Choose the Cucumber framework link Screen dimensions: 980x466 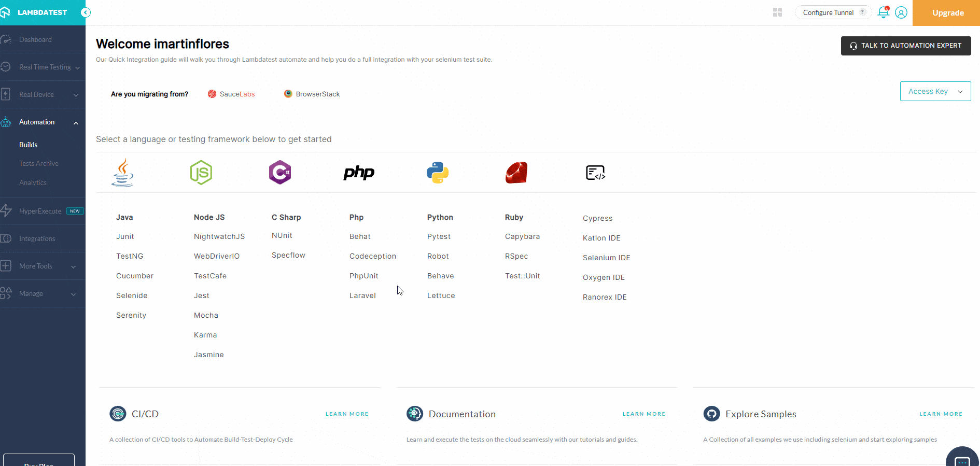coord(135,276)
